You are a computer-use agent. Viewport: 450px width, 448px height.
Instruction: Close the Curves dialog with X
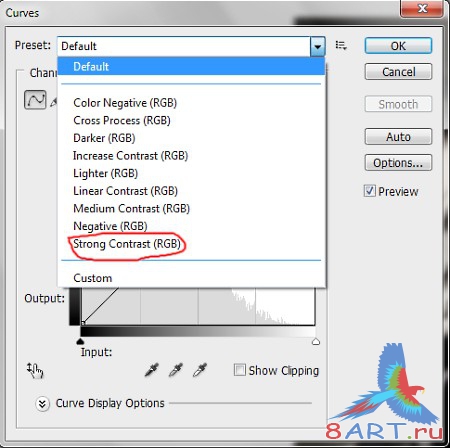tap(422, 9)
